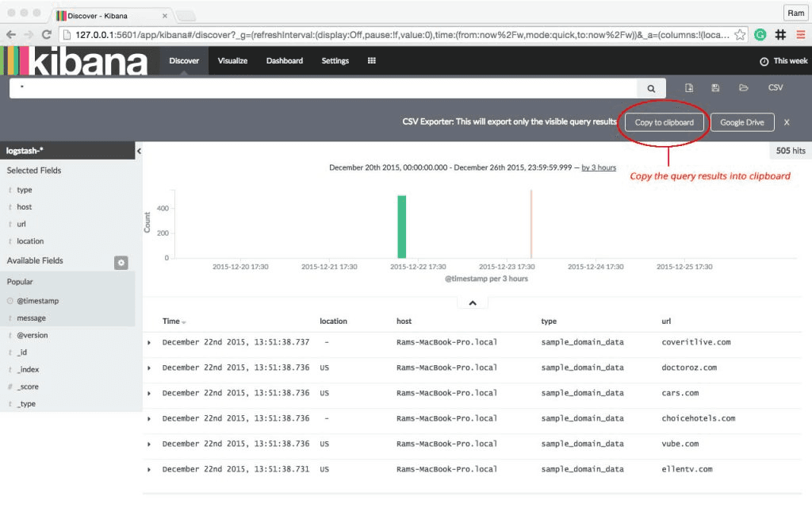The image size is (812, 508).
Task: Load a saved search
Action: (x=743, y=87)
